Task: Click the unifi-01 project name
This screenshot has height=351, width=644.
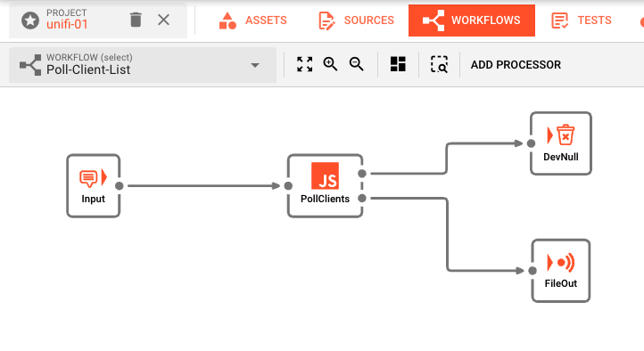Action: tap(67, 25)
